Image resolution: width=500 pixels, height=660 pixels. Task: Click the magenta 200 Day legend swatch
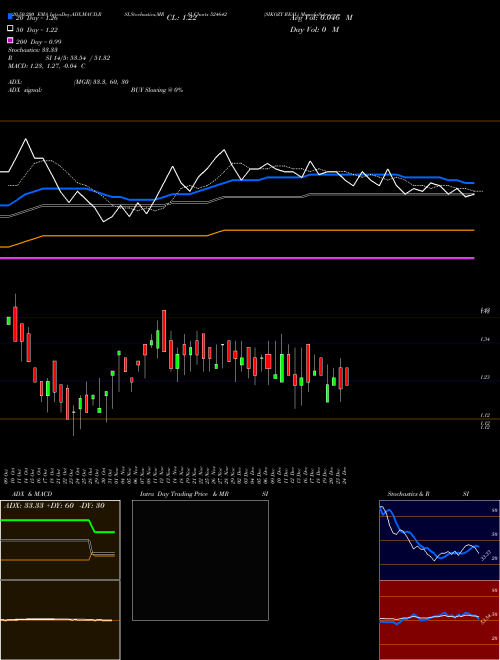(10, 40)
